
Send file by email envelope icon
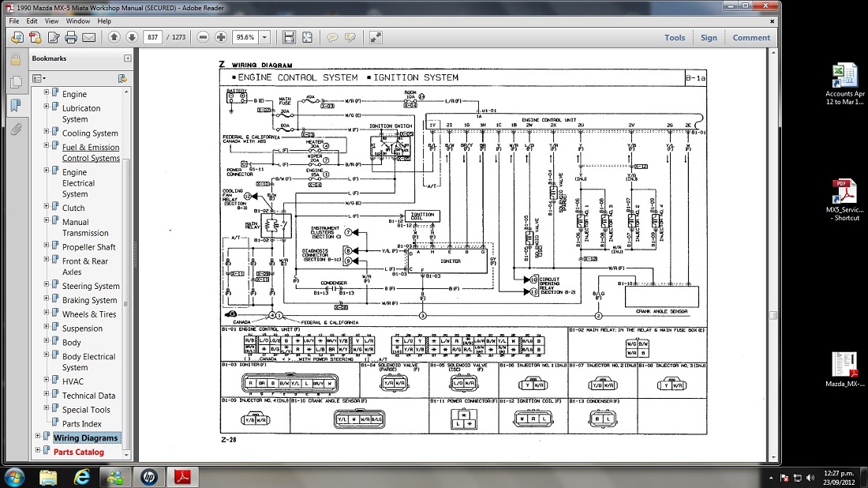88,37
